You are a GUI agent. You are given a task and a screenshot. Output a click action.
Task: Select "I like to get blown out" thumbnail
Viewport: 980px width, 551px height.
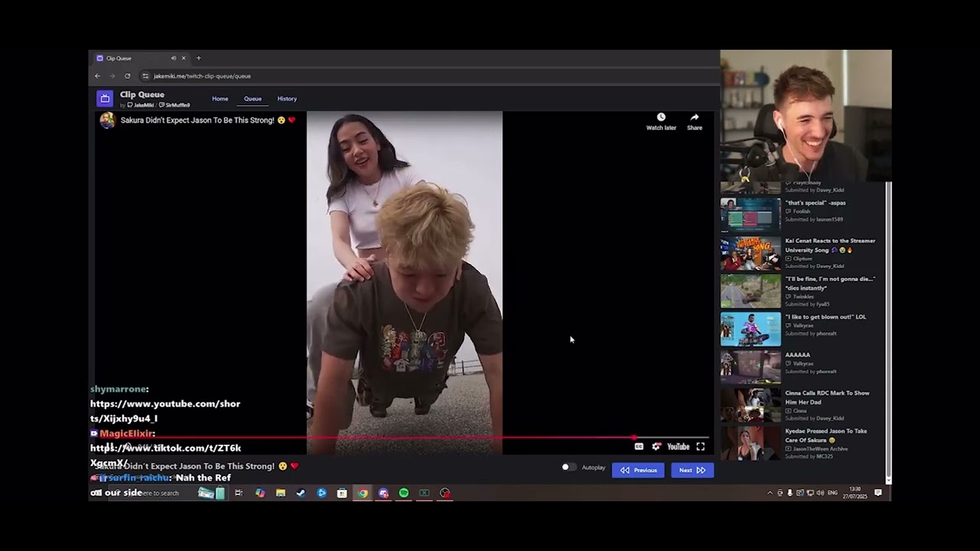[750, 329]
